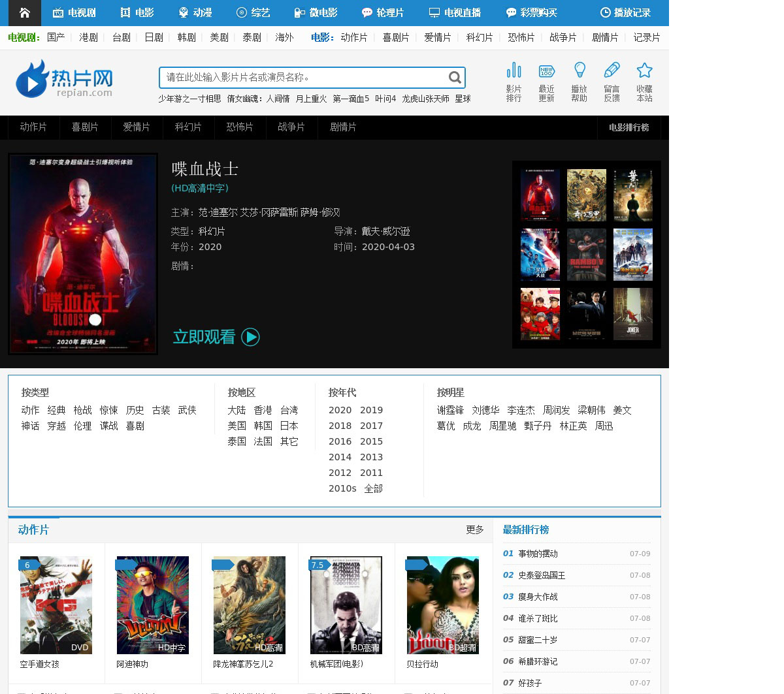
Task: Open the bear cartoon poster thumbnail
Action: click(540, 314)
